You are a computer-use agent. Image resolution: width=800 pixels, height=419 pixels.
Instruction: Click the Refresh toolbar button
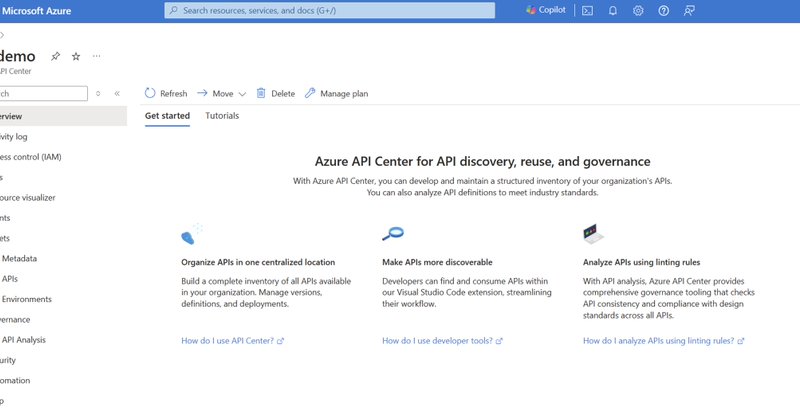click(166, 93)
